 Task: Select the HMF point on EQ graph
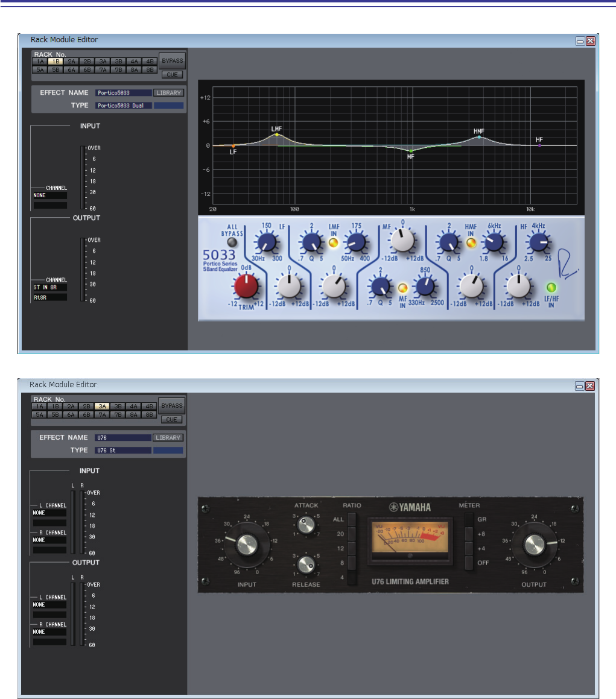[x=480, y=137]
